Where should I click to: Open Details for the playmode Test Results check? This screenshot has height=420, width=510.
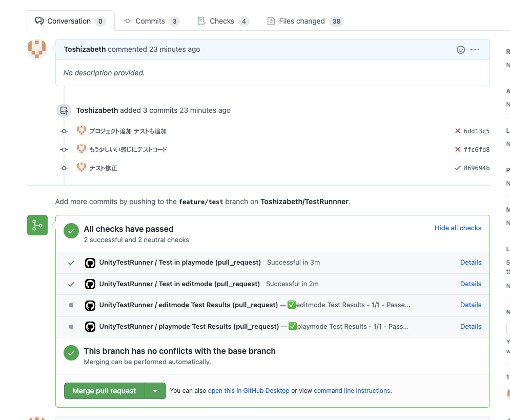coord(471,327)
